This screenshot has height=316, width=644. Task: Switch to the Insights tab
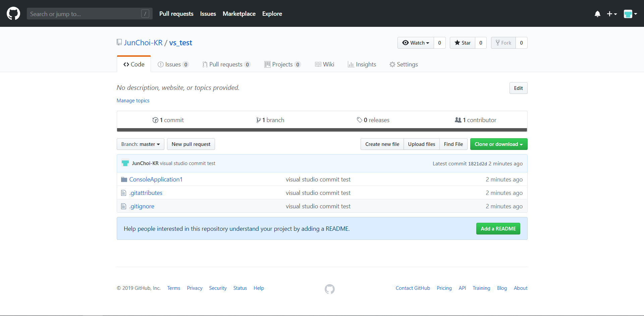point(362,64)
